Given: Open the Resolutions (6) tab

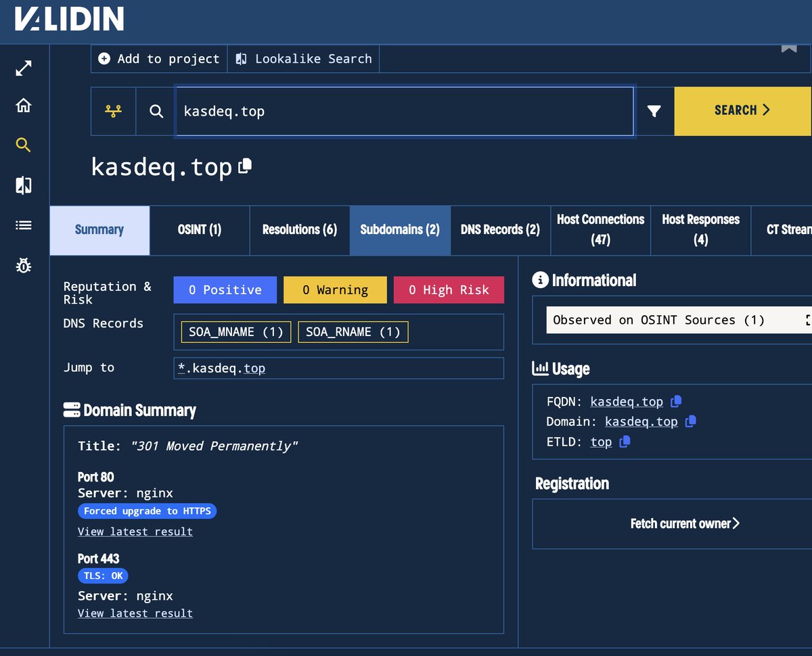Looking at the screenshot, I should coord(300,230).
